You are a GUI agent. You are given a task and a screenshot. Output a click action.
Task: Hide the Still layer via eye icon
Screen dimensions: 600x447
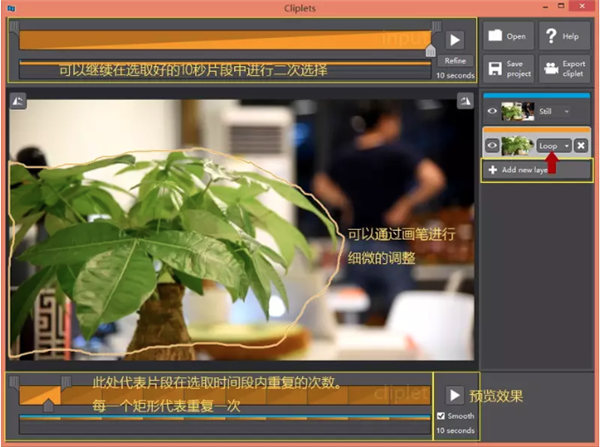(x=491, y=112)
